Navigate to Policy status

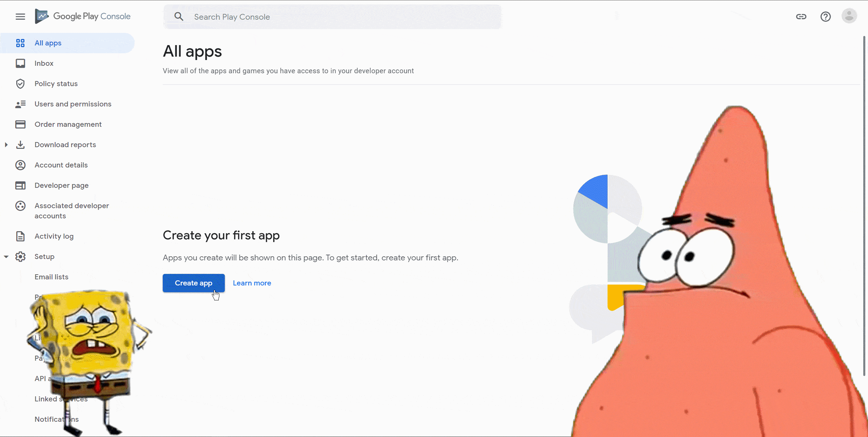[56, 83]
